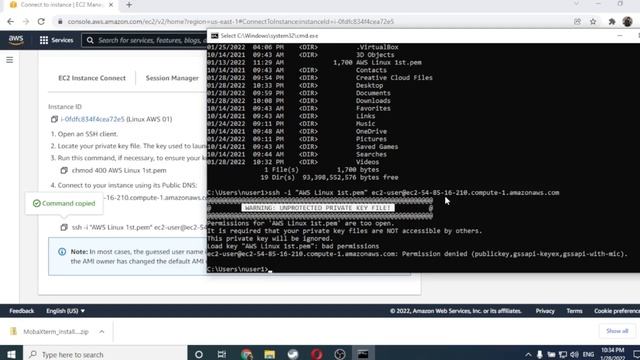Switch to EC2 Instance Connect tab
This screenshot has width=640, height=360.
coord(92,78)
